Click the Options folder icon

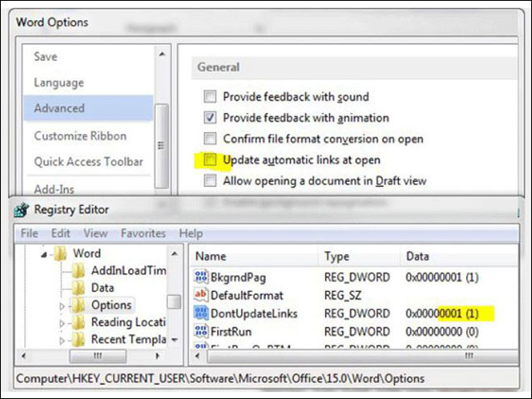78,305
